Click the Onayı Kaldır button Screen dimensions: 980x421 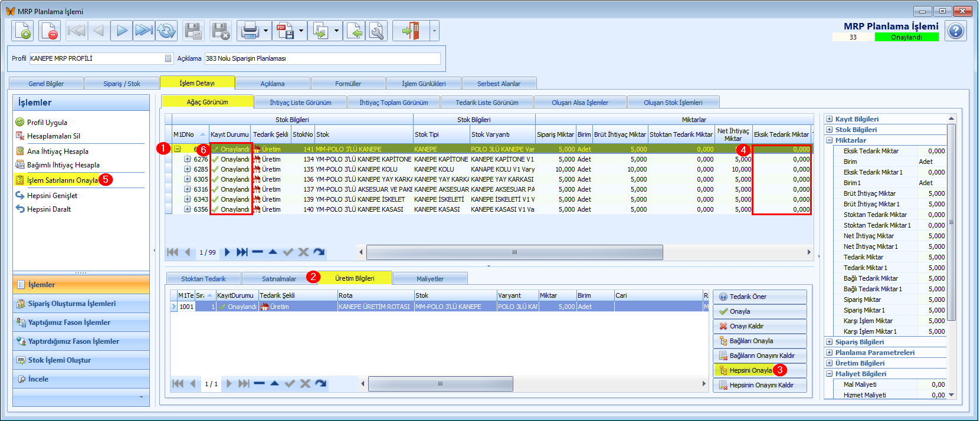pos(760,326)
